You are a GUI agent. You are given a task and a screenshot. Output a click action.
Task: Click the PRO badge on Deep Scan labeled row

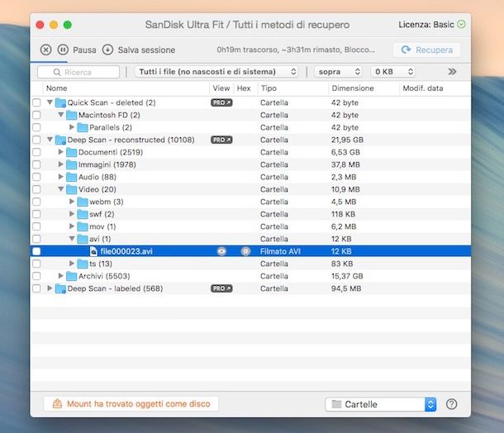tap(221, 288)
